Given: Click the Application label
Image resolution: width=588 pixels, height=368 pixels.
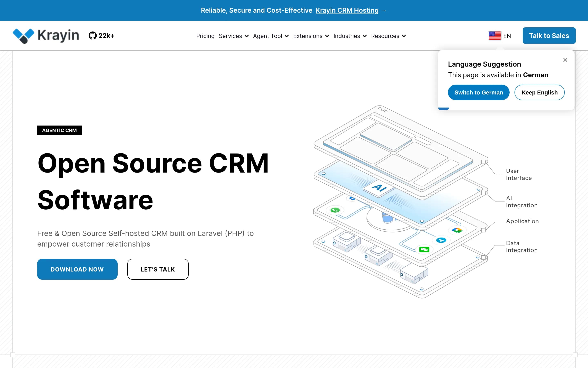Looking at the screenshot, I should [522, 221].
